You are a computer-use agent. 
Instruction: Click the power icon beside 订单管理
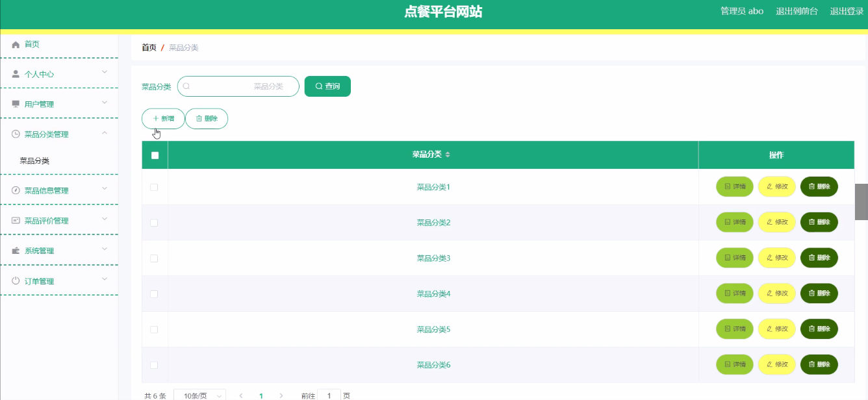click(16, 281)
